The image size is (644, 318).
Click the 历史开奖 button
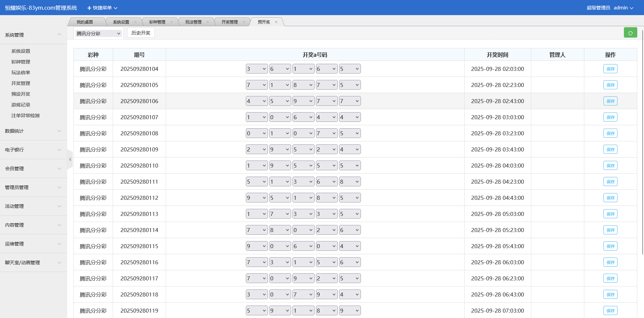(x=141, y=33)
